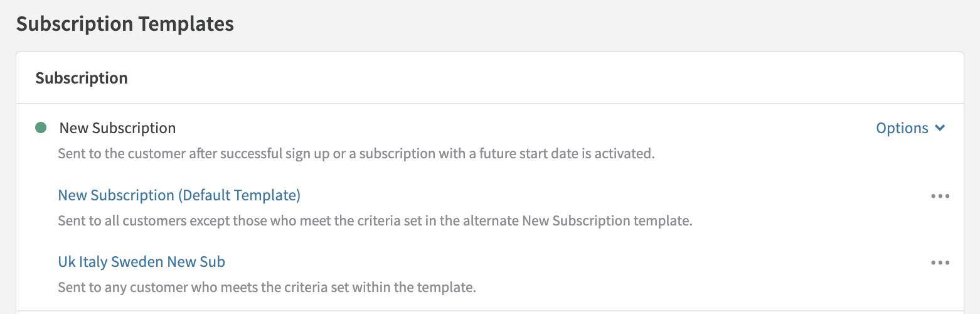Screen dimensions: 980x314
Task: Click the Subscription section header
Action: [x=82, y=78]
